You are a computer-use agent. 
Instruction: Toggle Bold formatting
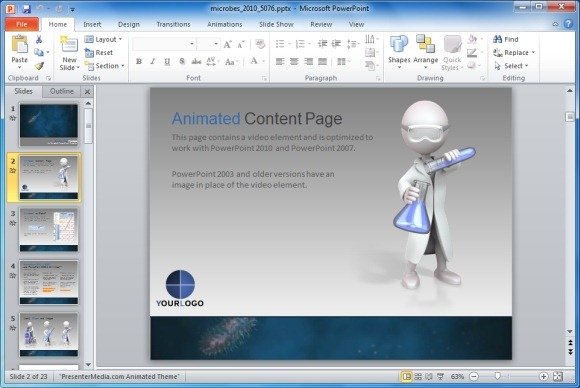point(139,61)
